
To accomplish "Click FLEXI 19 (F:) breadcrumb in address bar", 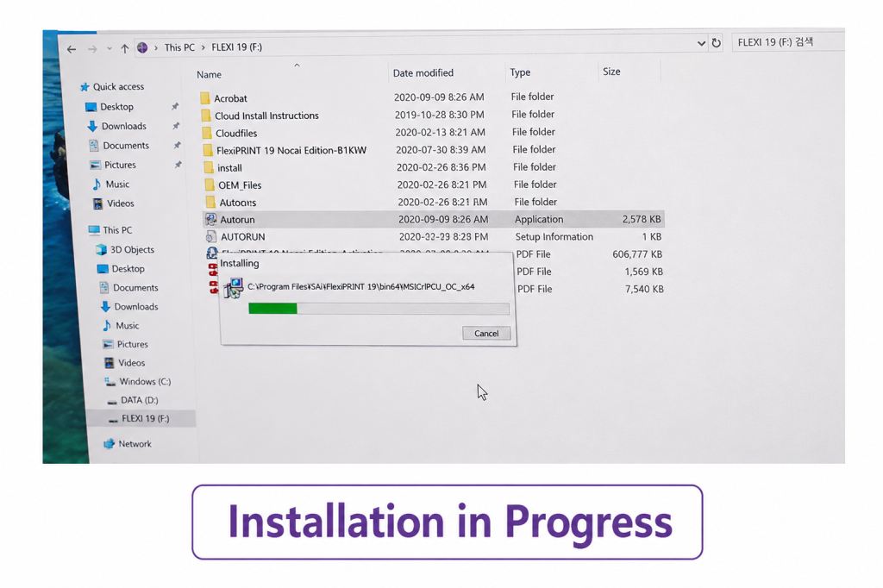I will [x=236, y=47].
